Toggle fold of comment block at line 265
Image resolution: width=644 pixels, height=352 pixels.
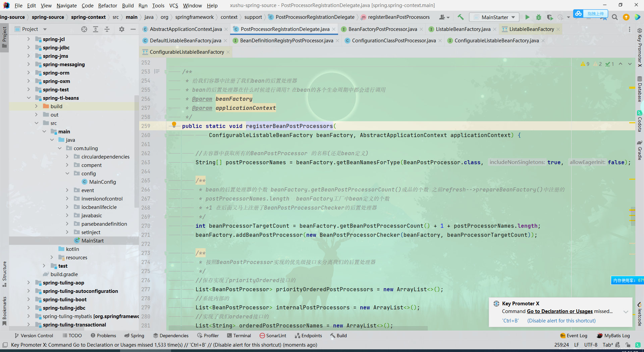(166, 180)
